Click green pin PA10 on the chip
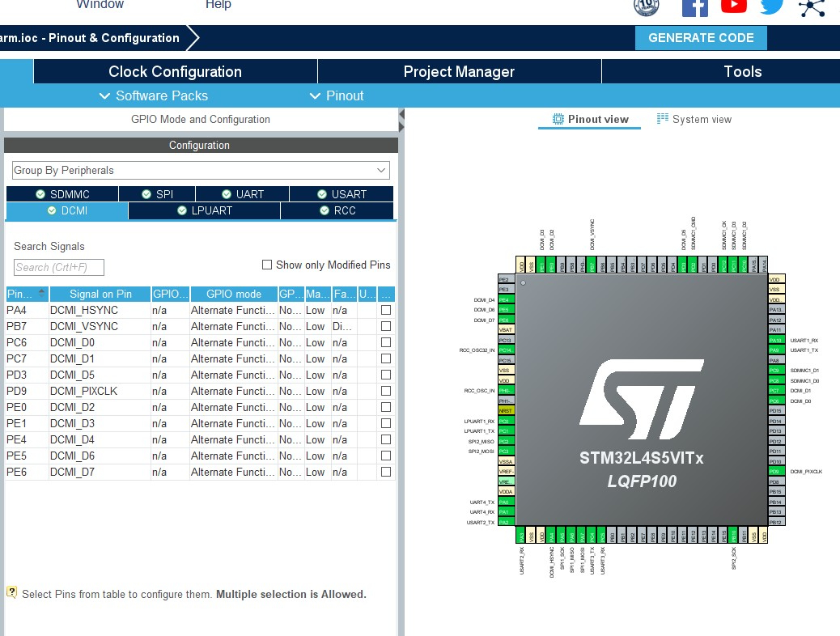 [x=776, y=340]
